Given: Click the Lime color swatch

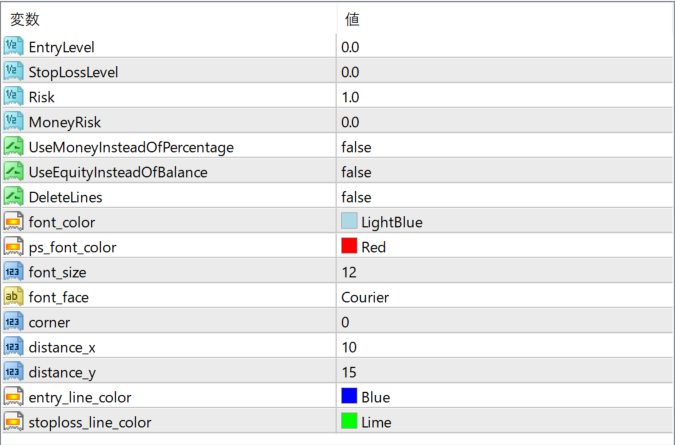Looking at the screenshot, I should click(x=349, y=422).
